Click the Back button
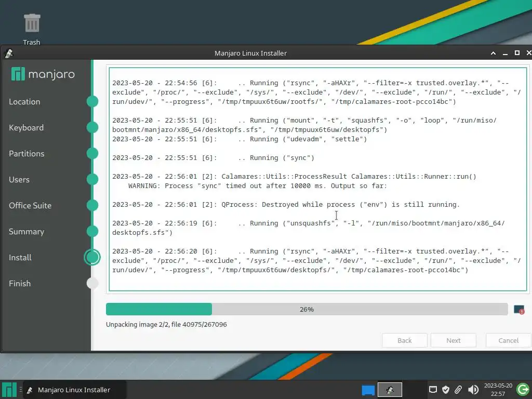The image size is (532, 399). (404, 340)
